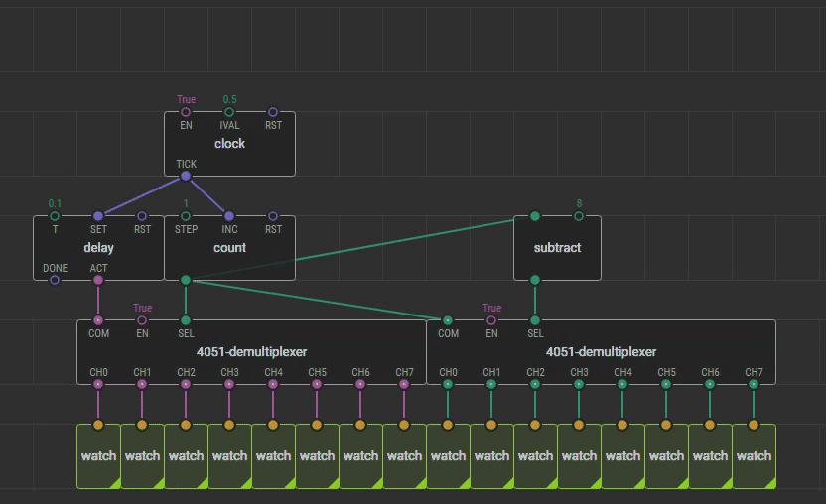Select the subtract node by its label
Screen dimensions: 826x504
click(557, 247)
